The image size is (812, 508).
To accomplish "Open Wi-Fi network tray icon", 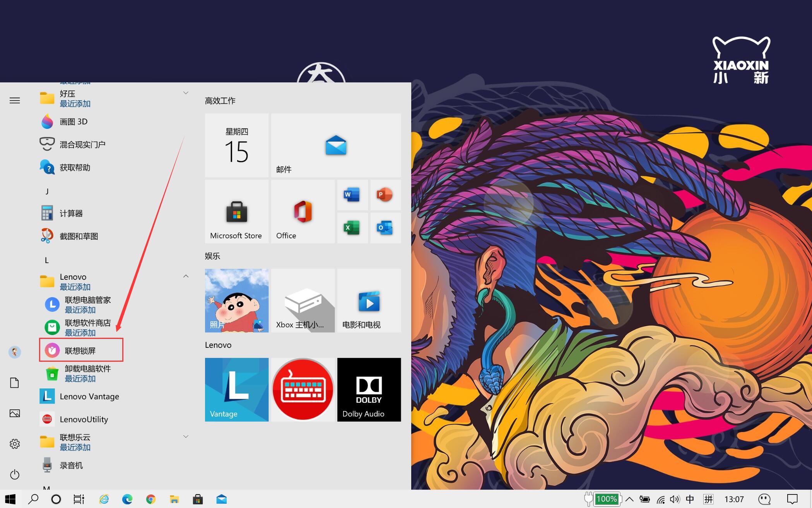I will 661,499.
